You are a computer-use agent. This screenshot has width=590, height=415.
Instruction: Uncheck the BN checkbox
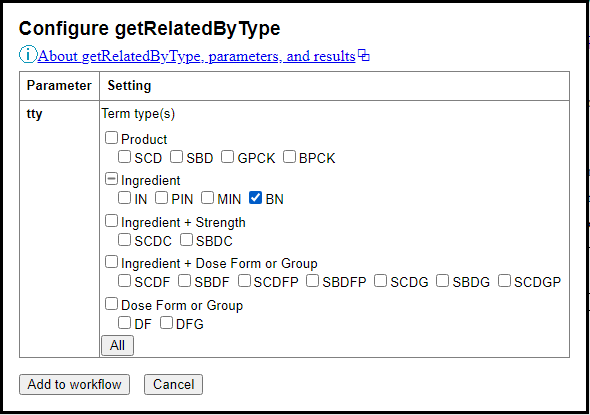pyautogui.click(x=255, y=198)
